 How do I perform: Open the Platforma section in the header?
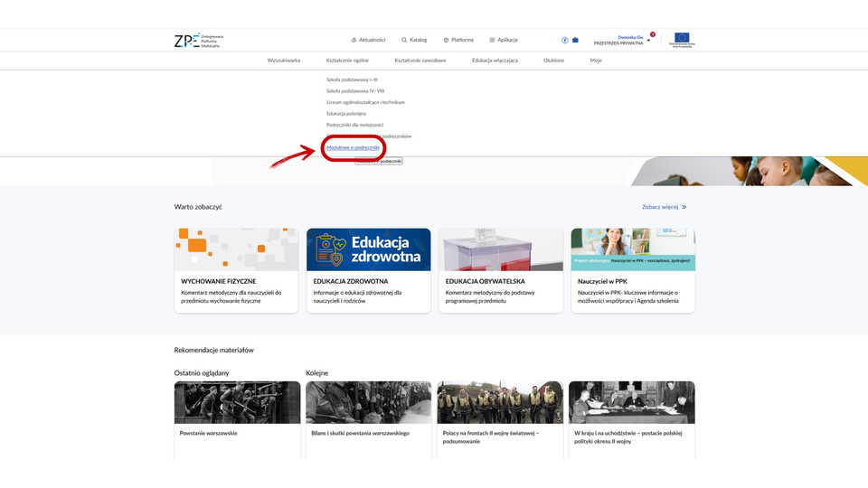[458, 40]
